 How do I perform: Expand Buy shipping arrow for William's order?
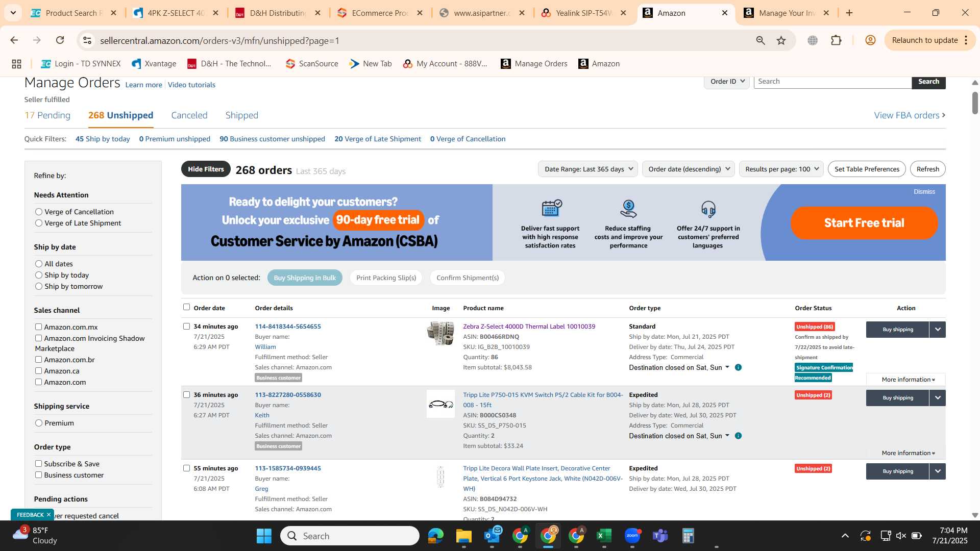click(x=938, y=330)
